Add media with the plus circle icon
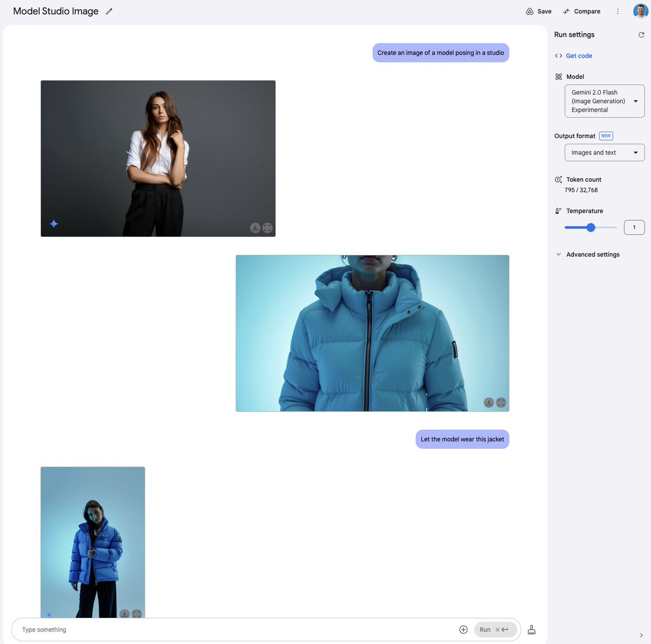 click(x=463, y=629)
